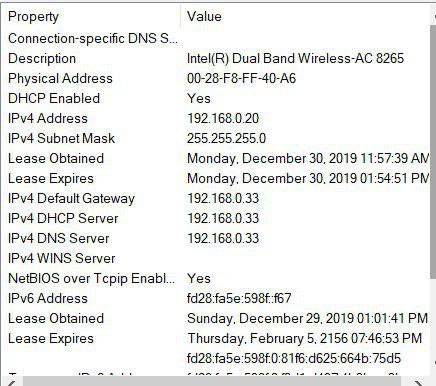Click the vertical scrollbar down arrow
Image resolution: width=436 pixels, height=386 pixels.
pos(434,362)
